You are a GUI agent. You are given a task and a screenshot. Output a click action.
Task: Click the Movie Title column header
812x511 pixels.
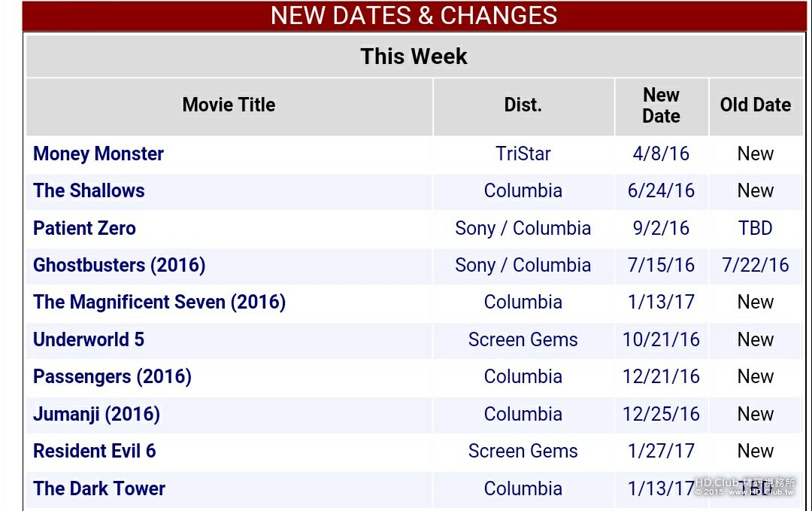[229, 105]
